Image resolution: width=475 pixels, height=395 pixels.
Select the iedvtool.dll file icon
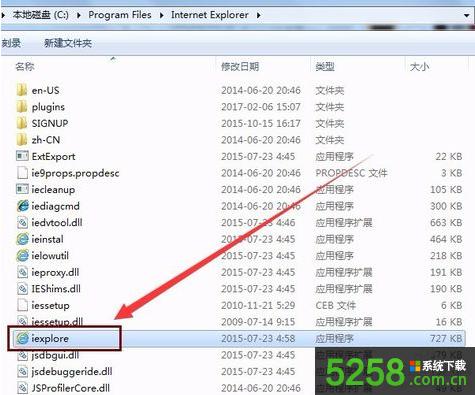pyautogui.click(x=23, y=222)
